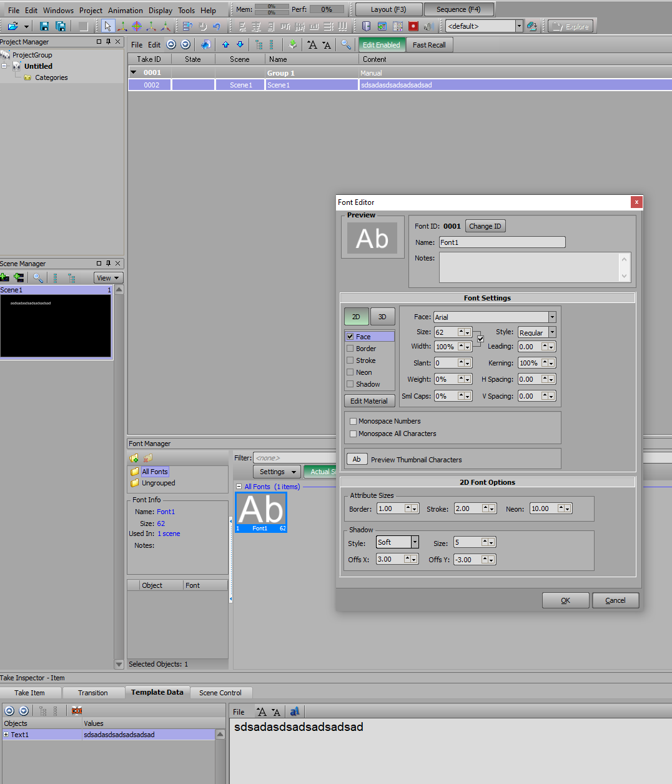
Task: Click the undo icon in main toolbar
Action: [217, 26]
